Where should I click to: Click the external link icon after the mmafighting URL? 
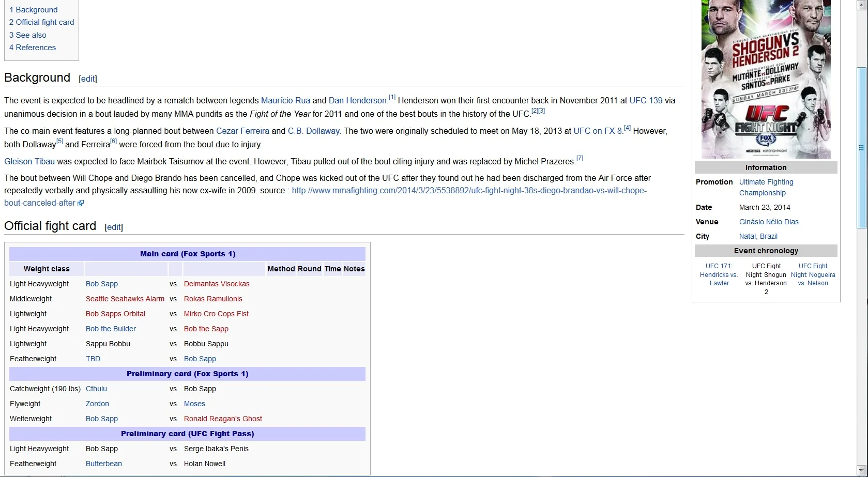coord(81,204)
